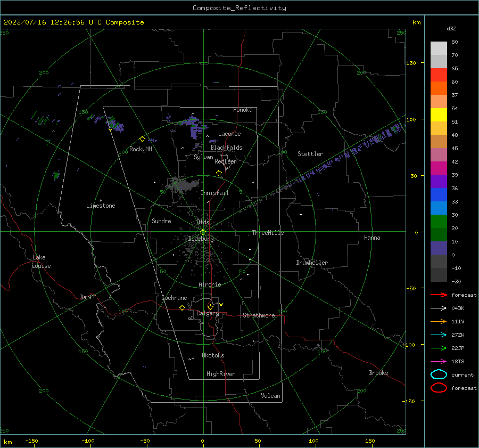Screen dimensions: 479x448
Task: Click the yellow marker below RedDeer
Action: point(219,173)
